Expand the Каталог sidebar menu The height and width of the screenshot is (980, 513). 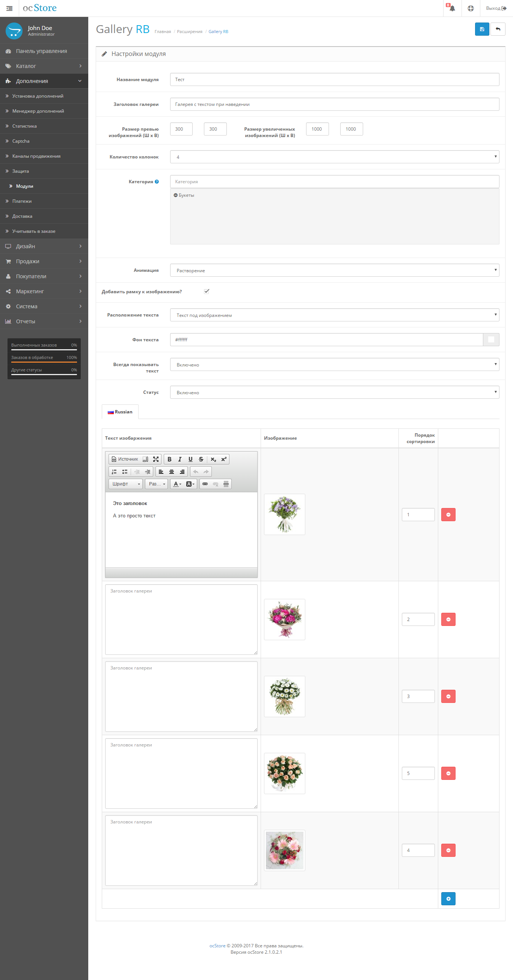(x=44, y=66)
